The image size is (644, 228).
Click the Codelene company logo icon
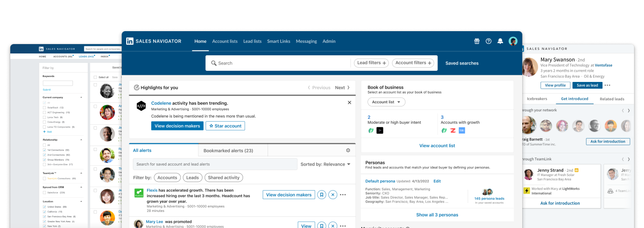coord(141,106)
